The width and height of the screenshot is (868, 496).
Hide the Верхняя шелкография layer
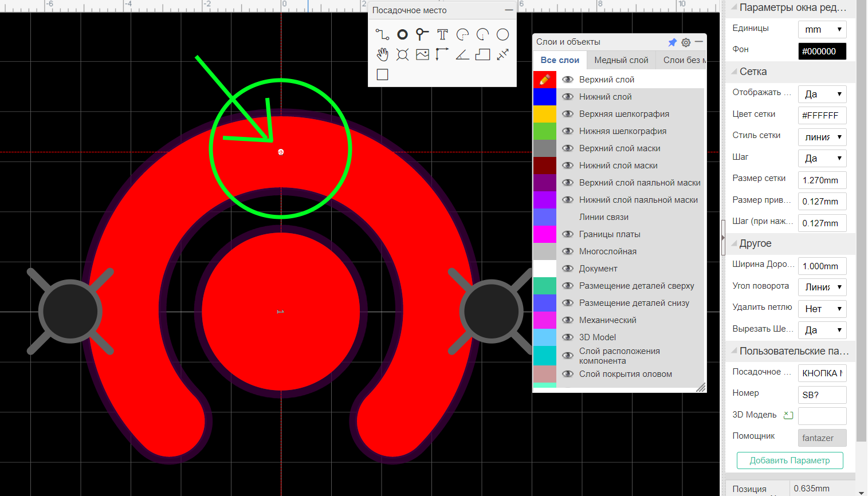click(568, 114)
